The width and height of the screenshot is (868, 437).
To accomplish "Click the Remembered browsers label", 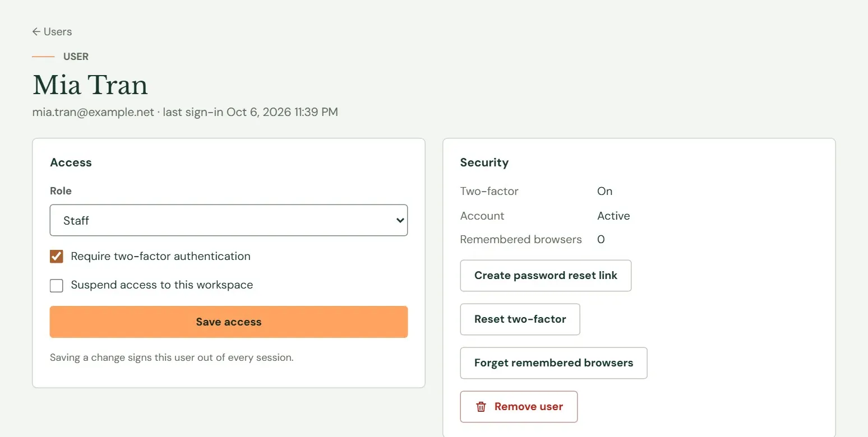I will (x=521, y=239).
